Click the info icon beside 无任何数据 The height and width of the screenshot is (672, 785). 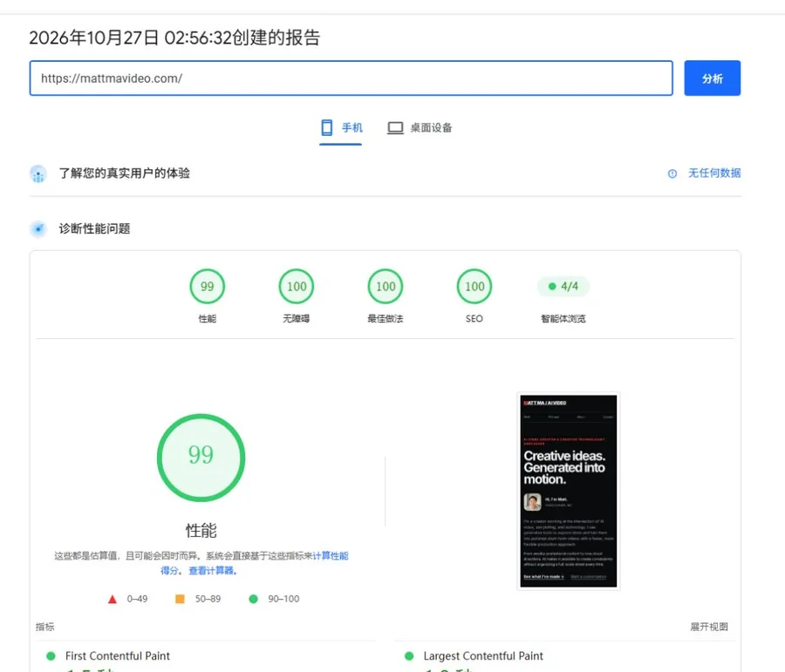tap(672, 173)
